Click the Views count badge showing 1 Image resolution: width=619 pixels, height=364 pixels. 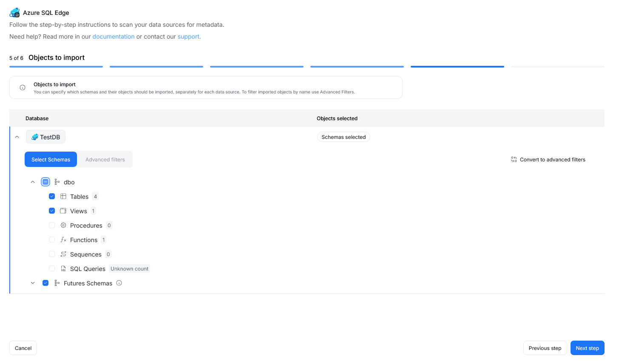pos(93,211)
